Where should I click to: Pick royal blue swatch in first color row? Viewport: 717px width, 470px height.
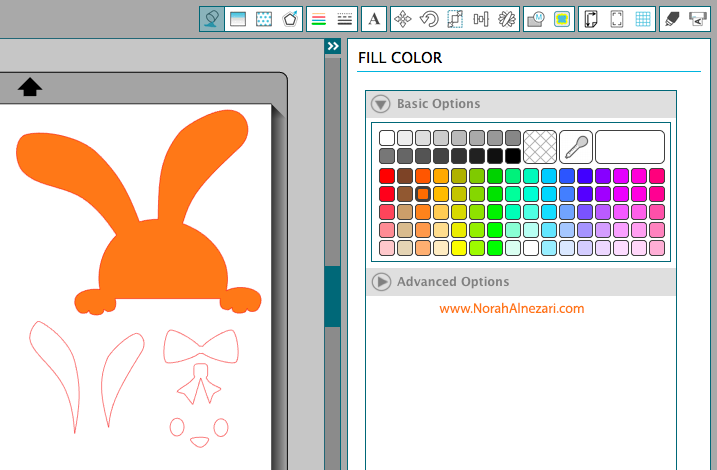coord(567,176)
